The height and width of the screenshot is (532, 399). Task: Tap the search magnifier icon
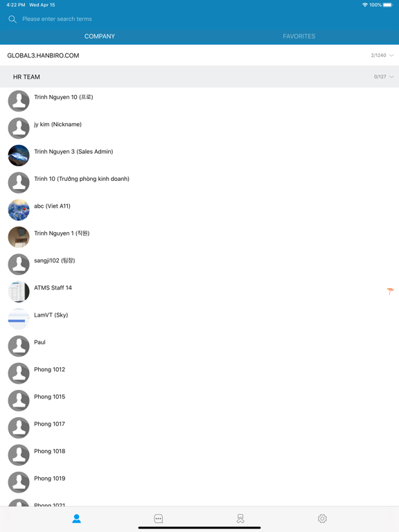[x=12, y=19]
